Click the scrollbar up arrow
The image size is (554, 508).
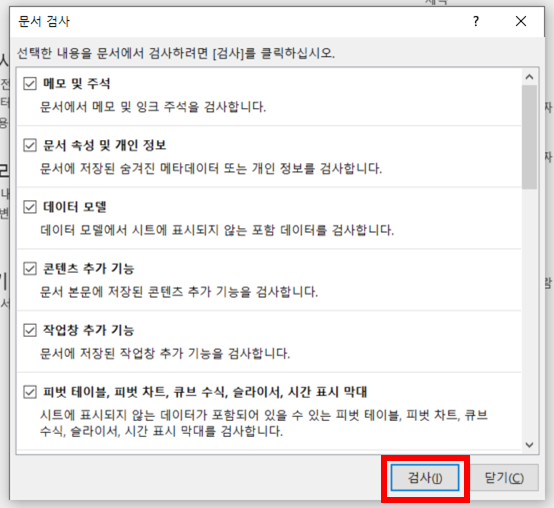point(529,77)
